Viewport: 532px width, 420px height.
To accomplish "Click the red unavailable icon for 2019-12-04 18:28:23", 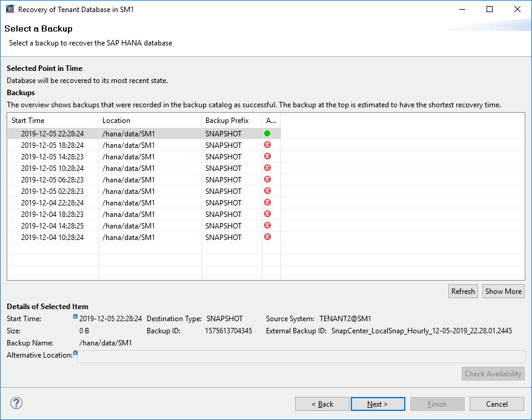I will click(x=267, y=214).
